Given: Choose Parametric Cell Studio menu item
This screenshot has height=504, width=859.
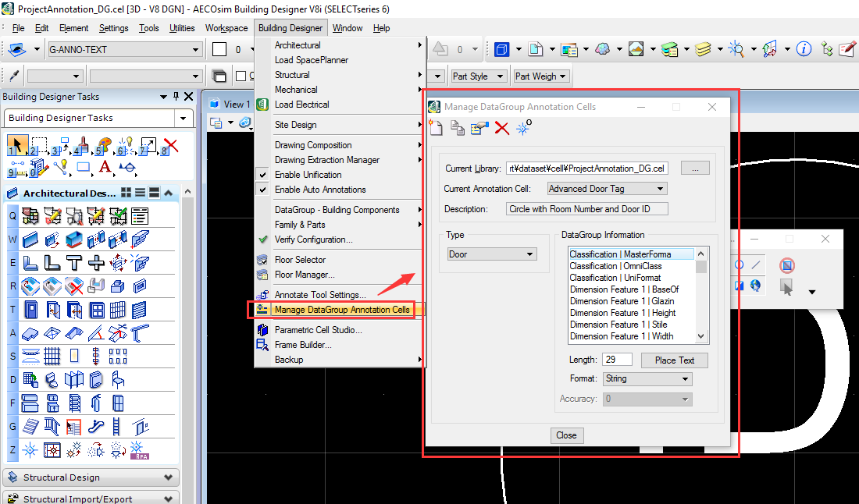Looking at the screenshot, I should [318, 330].
